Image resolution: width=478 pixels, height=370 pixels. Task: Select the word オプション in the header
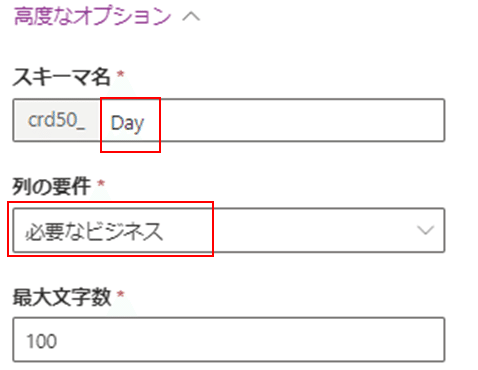123,16
